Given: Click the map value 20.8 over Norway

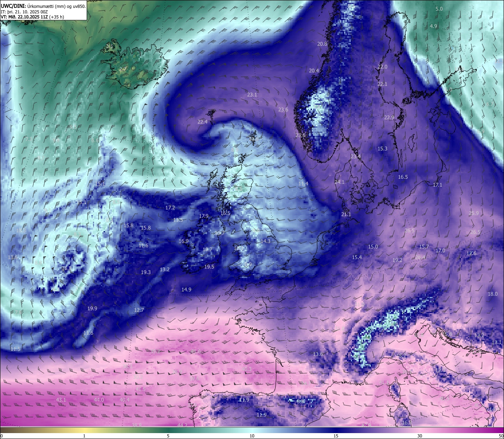Looking at the screenshot, I should pyautogui.click(x=322, y=44).
